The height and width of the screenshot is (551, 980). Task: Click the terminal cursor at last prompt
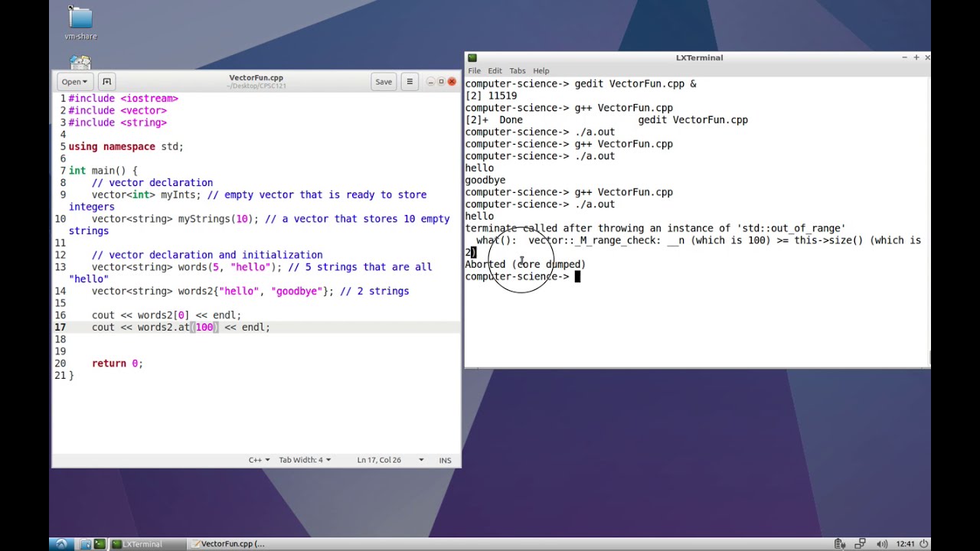[578, 276]
